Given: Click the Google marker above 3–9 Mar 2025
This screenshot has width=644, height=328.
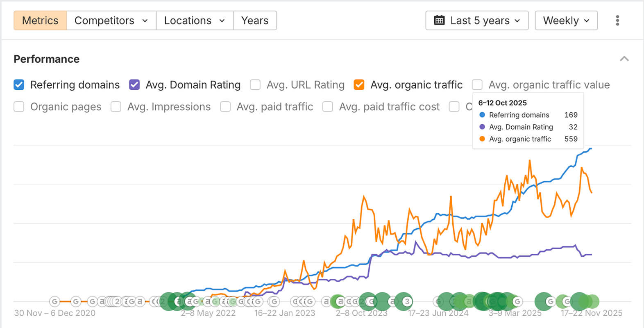Looking at the screenshot, I should pyautogui.click(x=517, y=302).
